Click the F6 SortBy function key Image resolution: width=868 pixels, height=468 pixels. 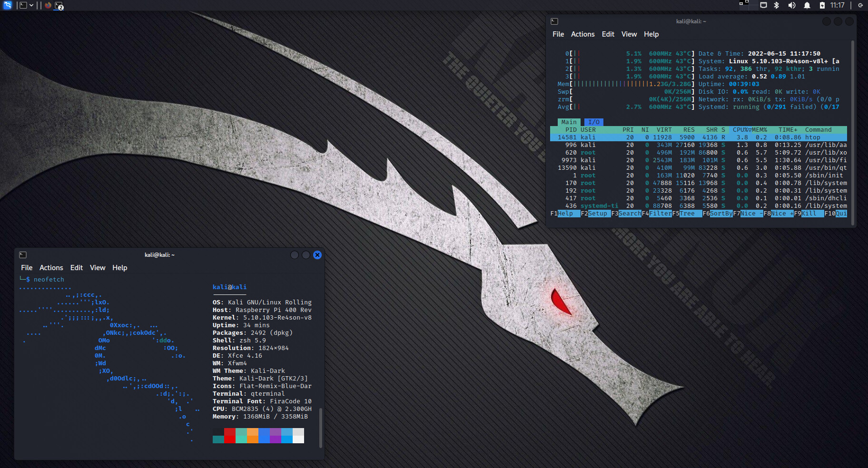718,214
